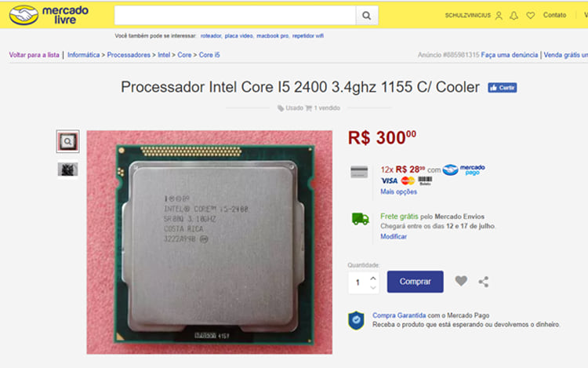The width and height of the screenshot is (588, 368).
Task: Expand Mais opções payment options
Action: point(398,191)
